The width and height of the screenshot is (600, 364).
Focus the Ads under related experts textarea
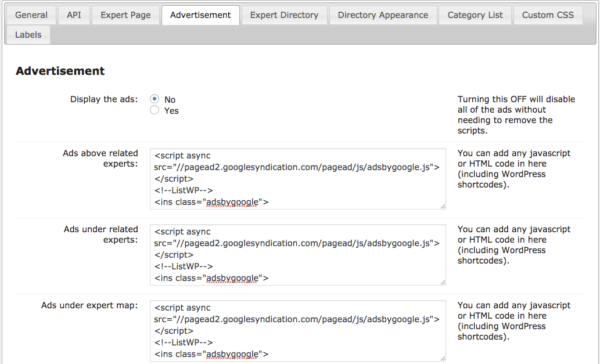[297, 255]
